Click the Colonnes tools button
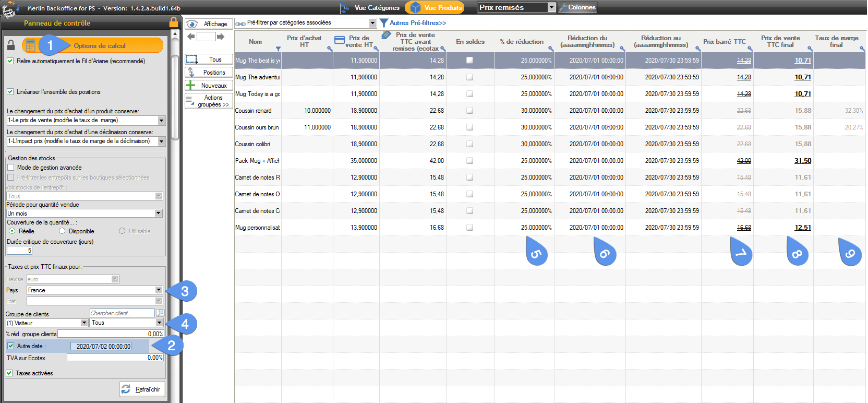This screenshot has height=403, width=868. (x=577, y=7)
